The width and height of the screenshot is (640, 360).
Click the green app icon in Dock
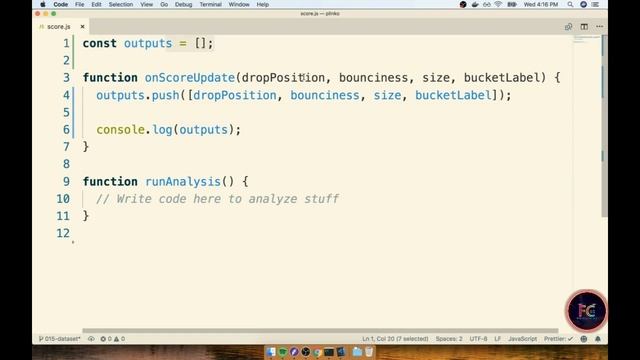282,351
